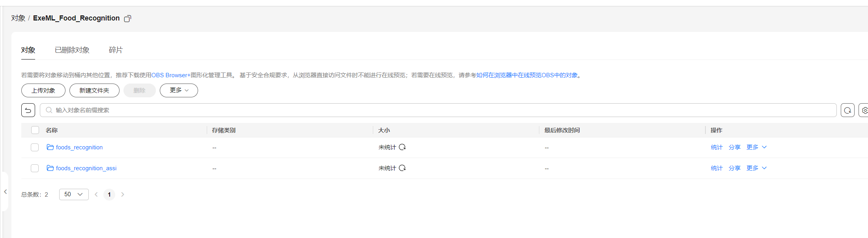Screen dimensions: 868x238
Task: Open the page size 50 dropdown
Action: coord(74,194)
